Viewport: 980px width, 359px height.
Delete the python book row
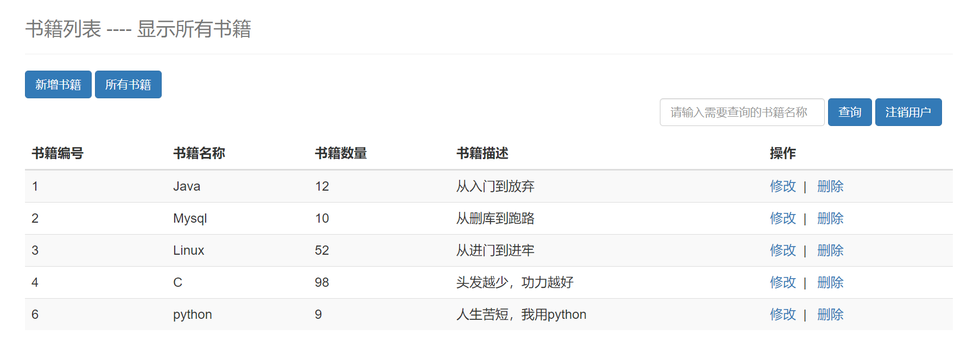pyautogui.click(x=830, y=314)
